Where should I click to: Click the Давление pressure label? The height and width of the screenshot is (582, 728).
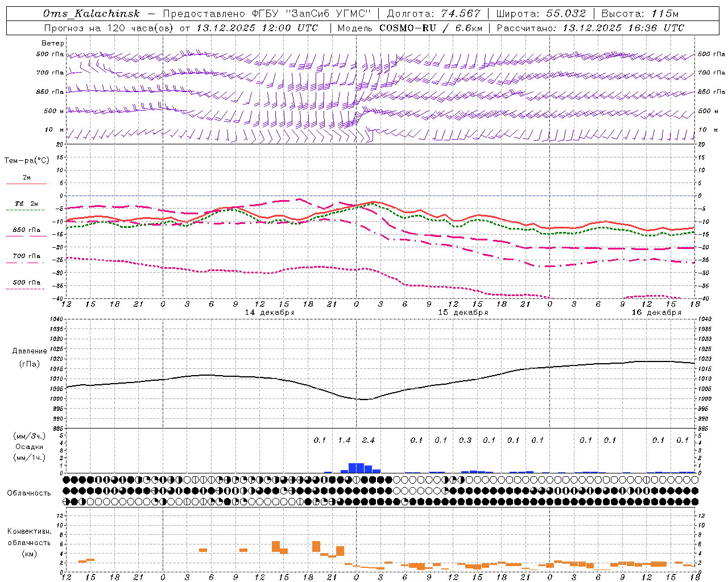tap(30, 351)
